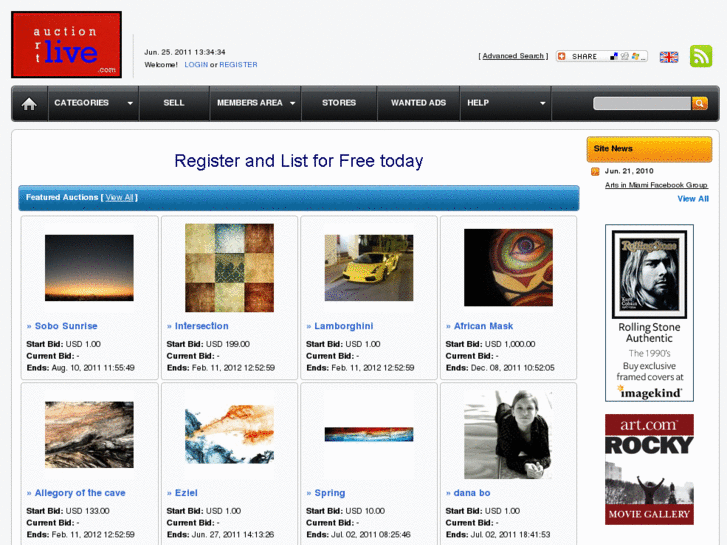Open the African Mask auction thumbnail
727x545 pixels.
click(508, 267)
